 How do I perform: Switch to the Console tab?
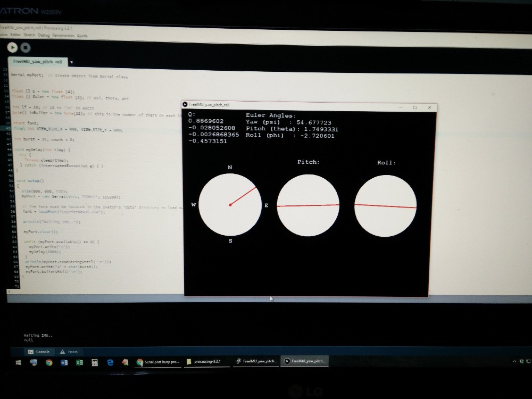point(39,352)
